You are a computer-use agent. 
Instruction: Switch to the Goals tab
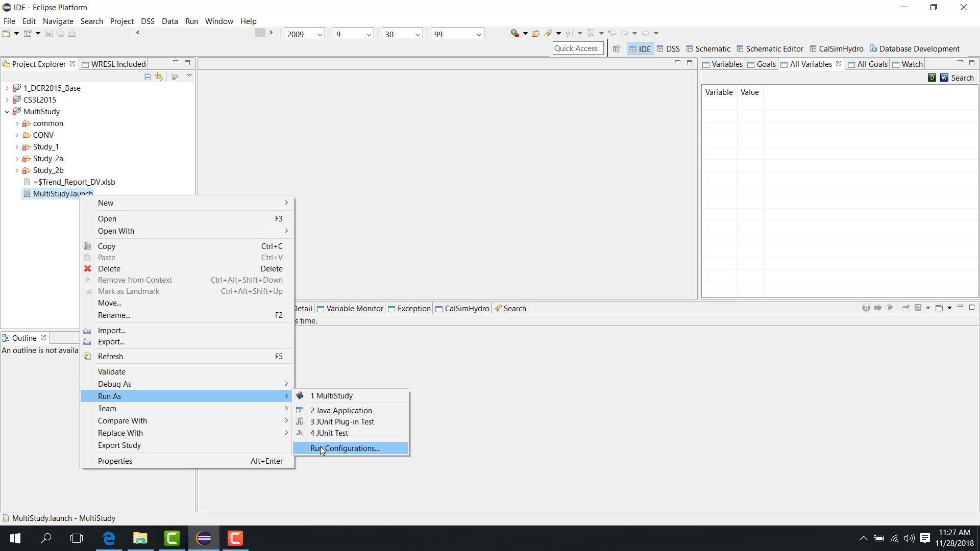point(762,64)
